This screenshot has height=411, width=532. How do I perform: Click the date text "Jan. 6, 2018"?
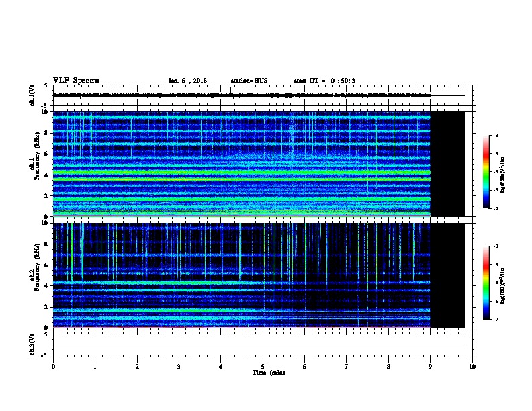click(x=187, y=81)
